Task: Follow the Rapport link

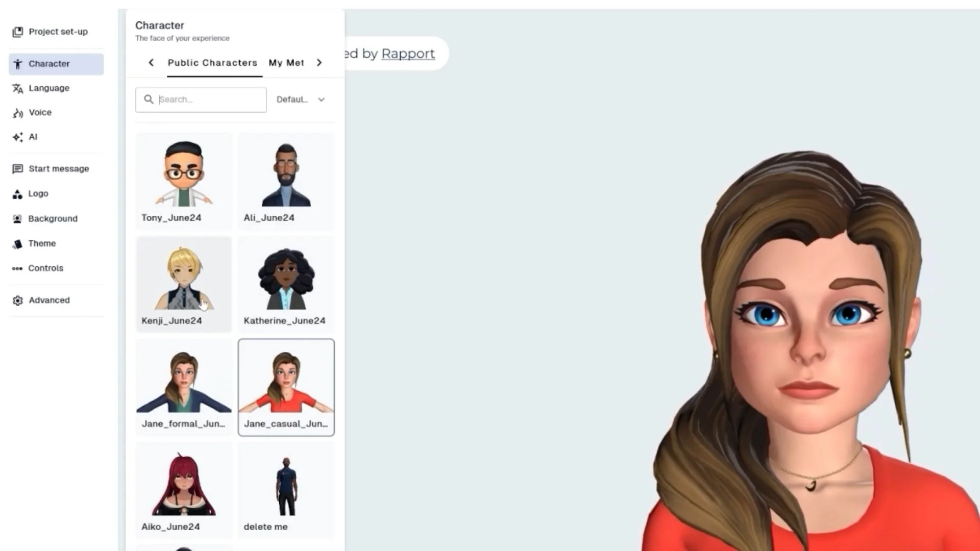Action: 408,54
